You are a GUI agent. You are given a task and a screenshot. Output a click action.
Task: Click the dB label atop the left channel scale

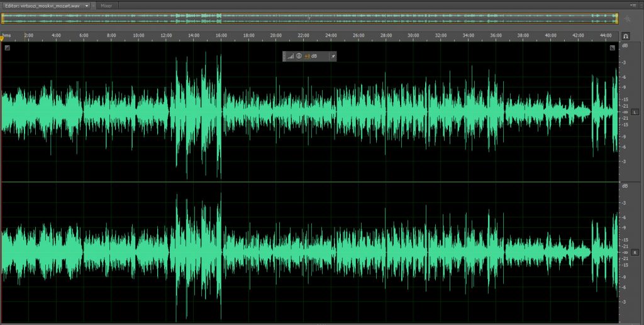point(625,47)
